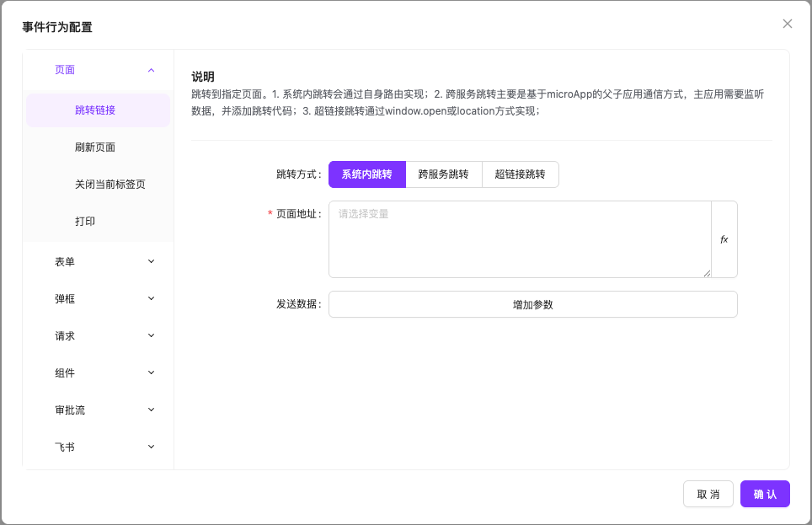
Task: Choose 跳转链接 in the sidebar
Action: [96, 110]
